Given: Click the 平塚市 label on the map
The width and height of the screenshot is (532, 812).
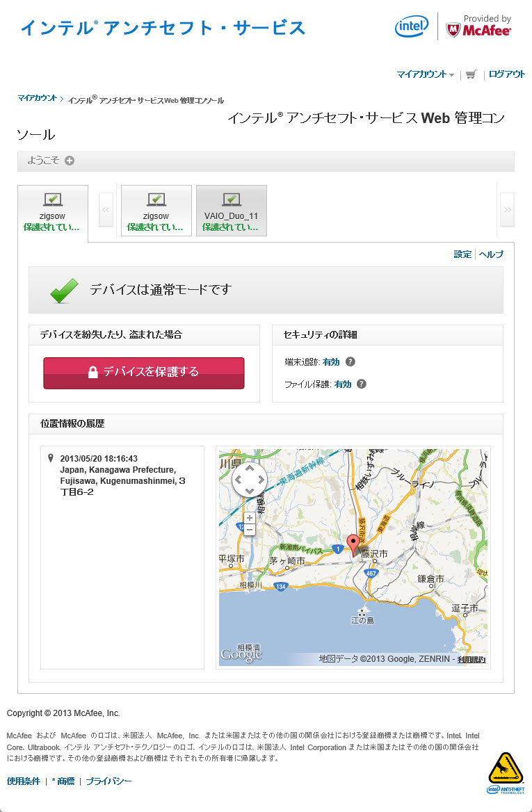Looking at the screenshot, I should tap(232, 559).
